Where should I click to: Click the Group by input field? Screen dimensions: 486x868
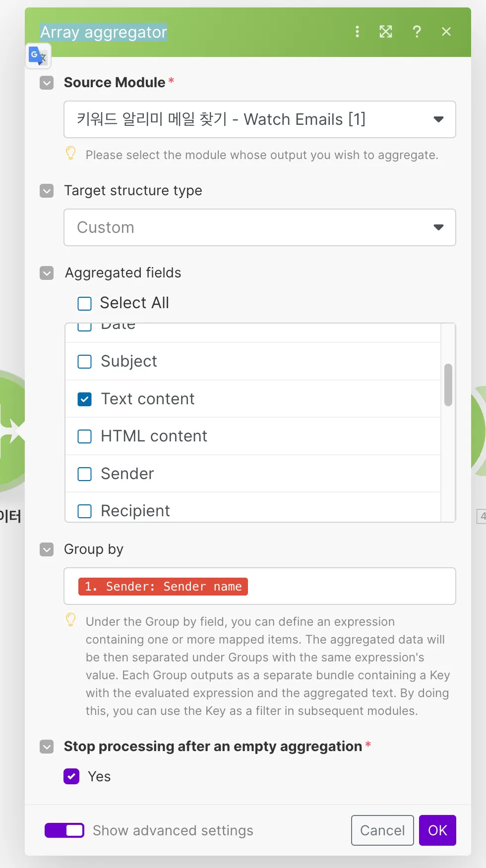(x=347, y=587)
